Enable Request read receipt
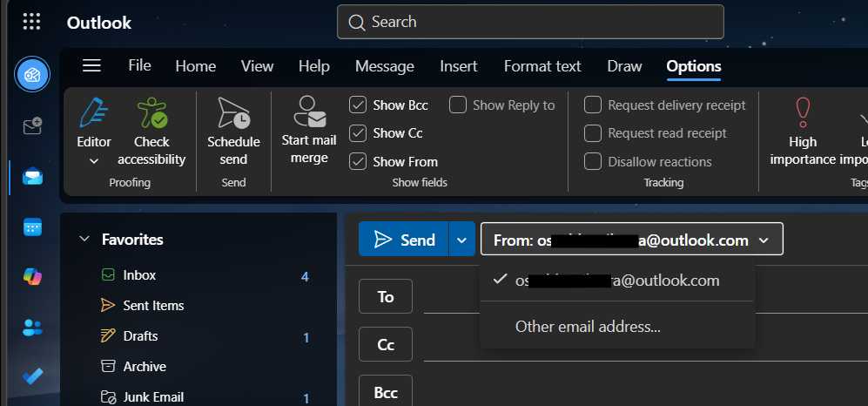 593,133
